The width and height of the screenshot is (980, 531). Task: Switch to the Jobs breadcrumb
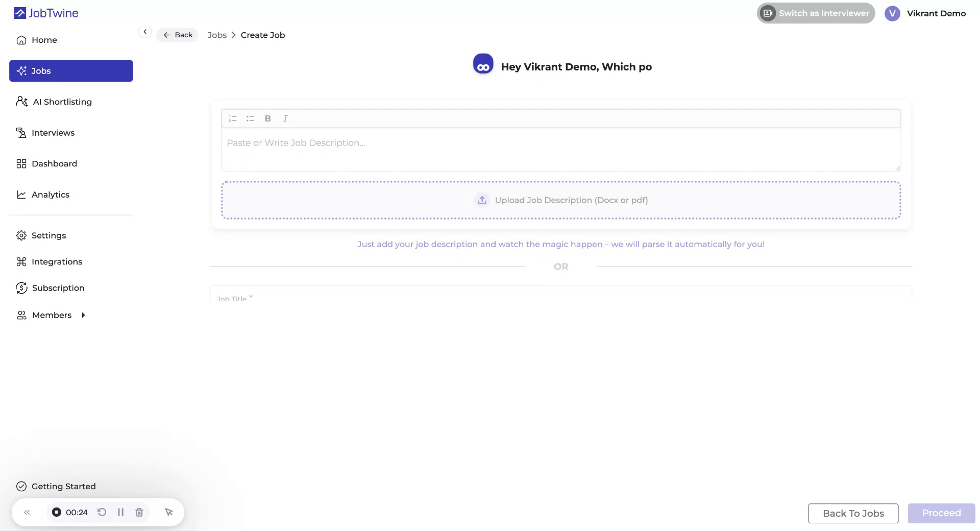[217, 35]
